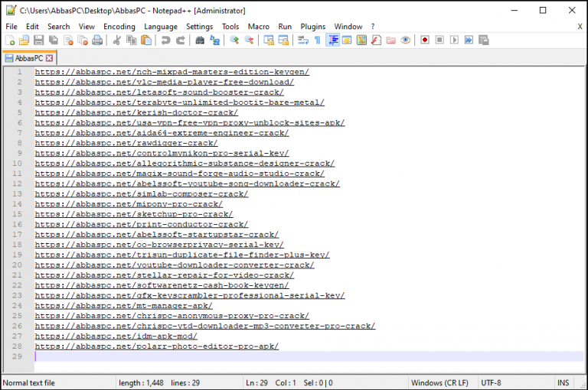Open the Function List panel

click(376, 40)
